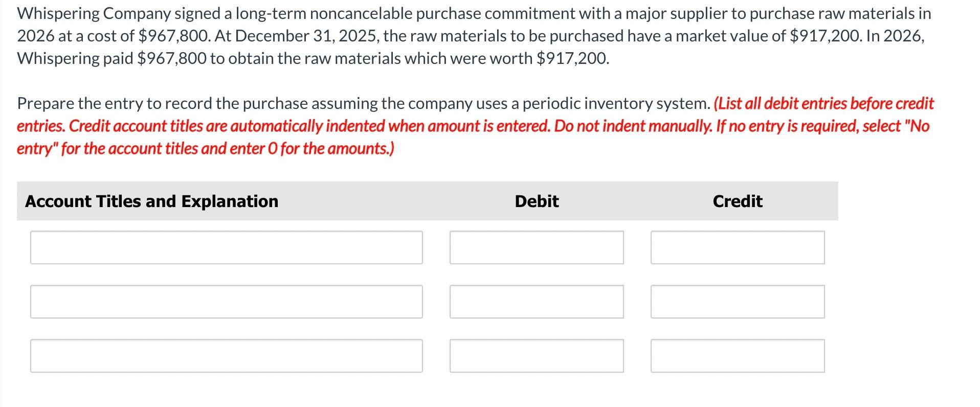Screen dimensions: 980x407
Task: Click the Credit column header
Action: pyautogui.click(x=738, y=201)
